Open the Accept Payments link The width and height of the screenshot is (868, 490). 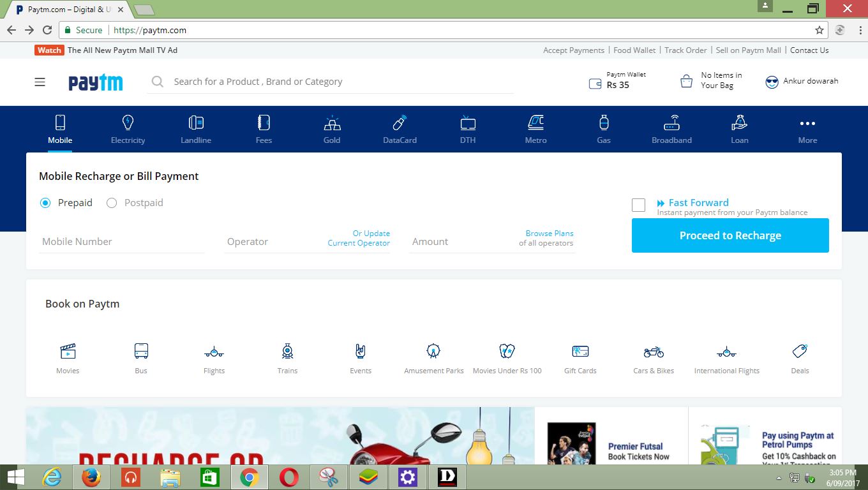(x=574, y=50)
